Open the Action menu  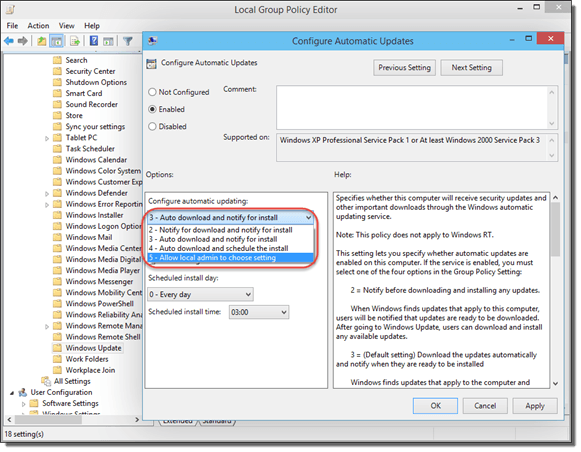38,26
